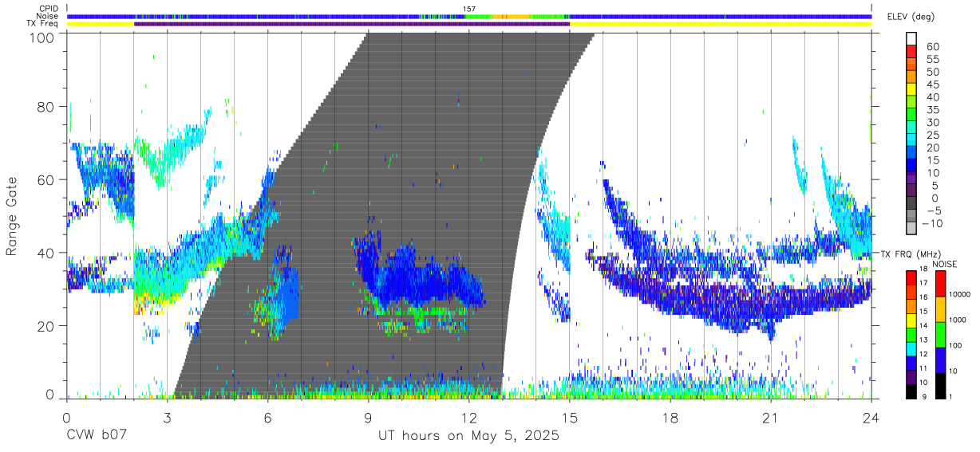Click the x-axis tick label 24

871,417
